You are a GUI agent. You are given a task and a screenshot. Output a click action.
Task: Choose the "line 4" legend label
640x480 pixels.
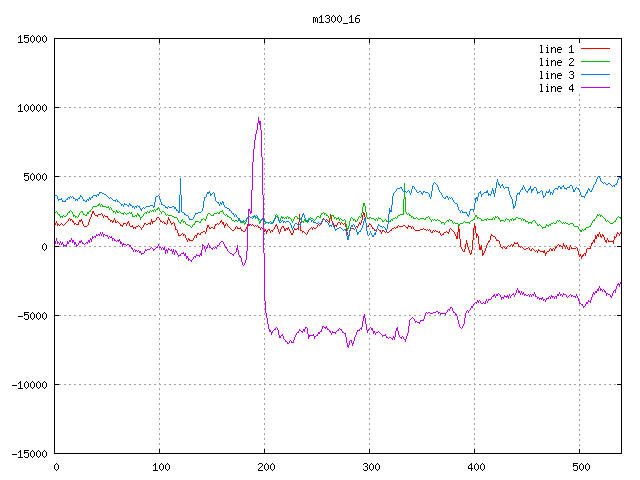click(557, 88)
